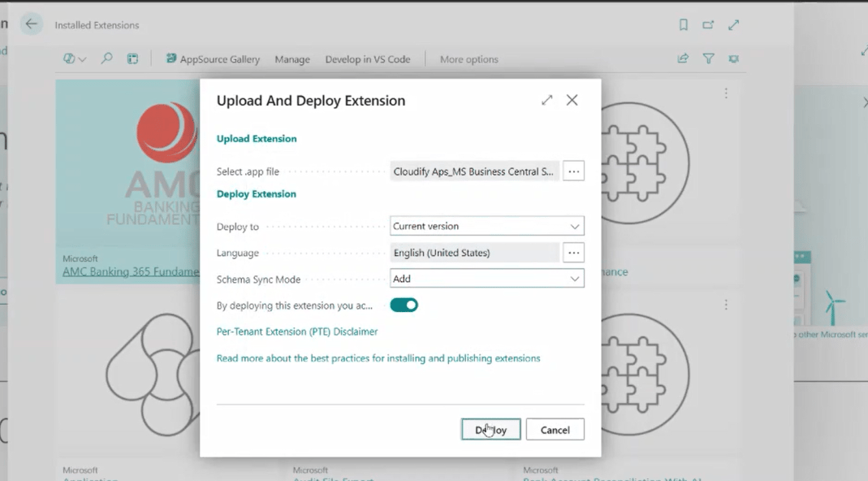Open the filter pane icon
This screenshot has width=868, height=481.
coord(708,58)
